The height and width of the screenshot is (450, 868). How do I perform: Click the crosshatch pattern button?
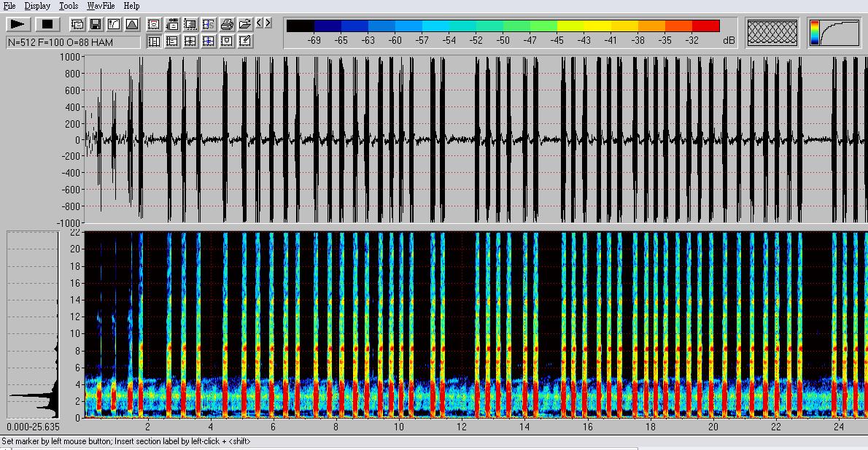[772, 33]
